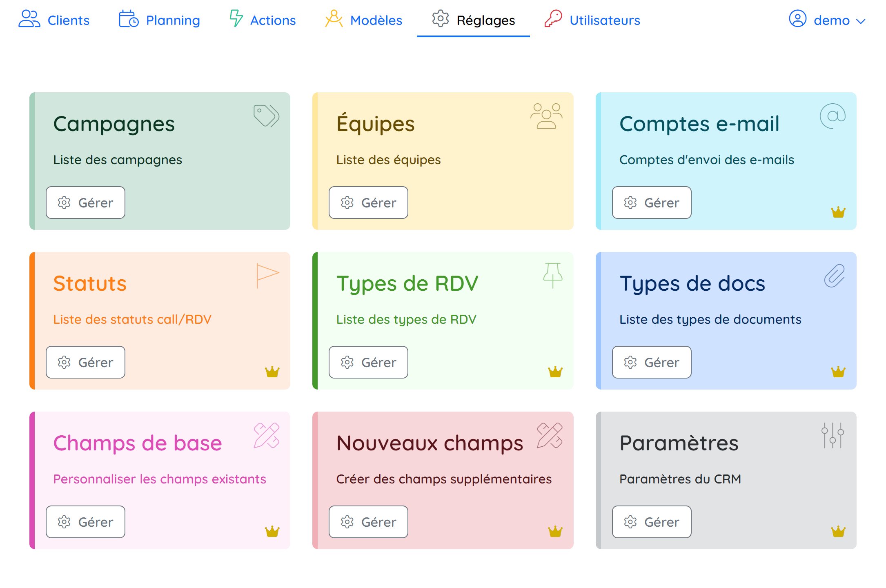Click the flag icon on Statuts card
Image resolution: width=886 pixels, height=588 pixels.
267,275
